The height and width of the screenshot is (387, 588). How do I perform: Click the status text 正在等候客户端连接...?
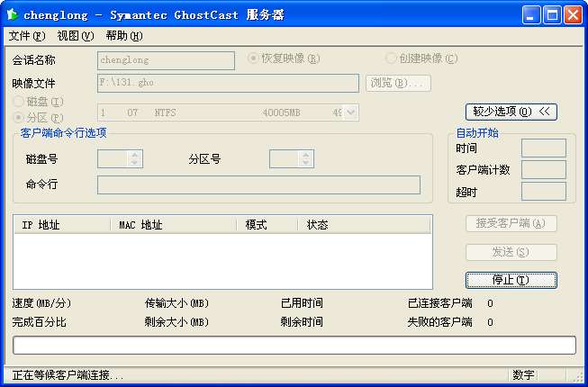(x=68, y=375)
